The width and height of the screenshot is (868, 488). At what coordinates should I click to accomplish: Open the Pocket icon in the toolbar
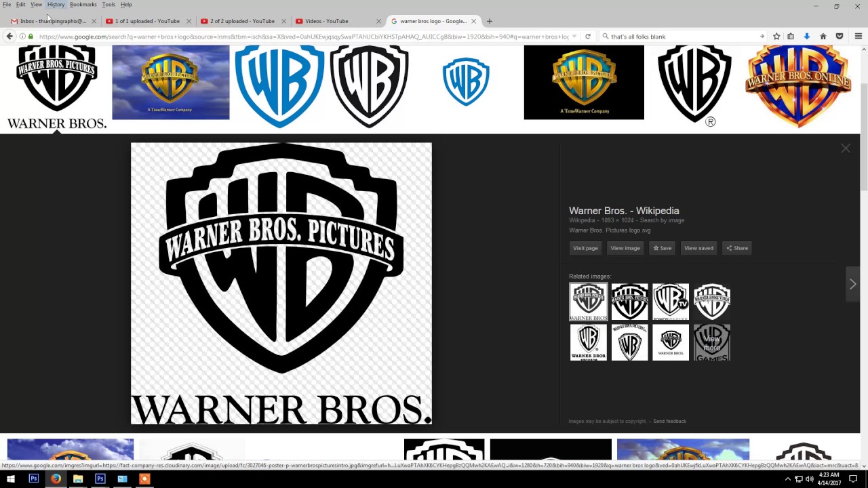click(840, 37)
